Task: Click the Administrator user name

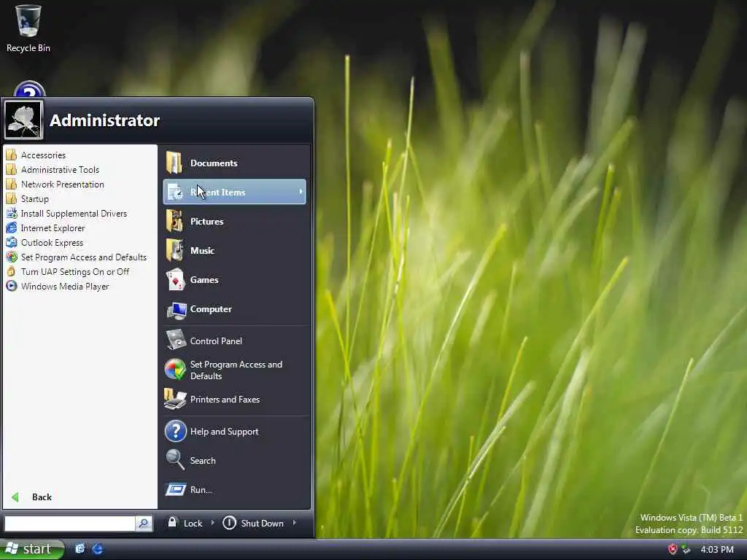Action: coord(105,120)
